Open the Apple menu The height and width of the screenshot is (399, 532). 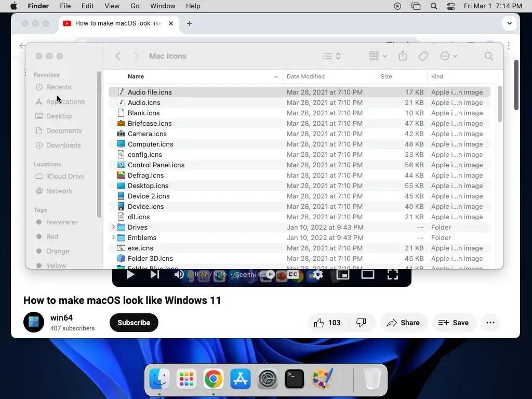tap(14, 6)
